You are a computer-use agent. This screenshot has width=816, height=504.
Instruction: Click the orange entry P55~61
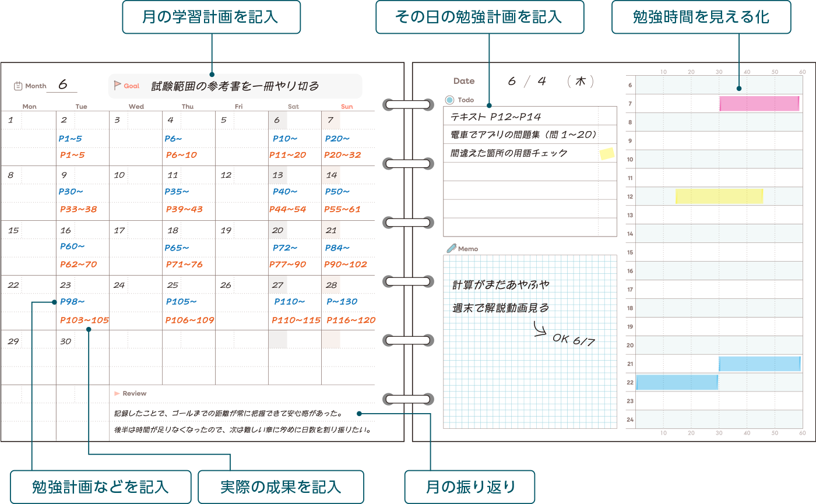(x=343, y=209)
